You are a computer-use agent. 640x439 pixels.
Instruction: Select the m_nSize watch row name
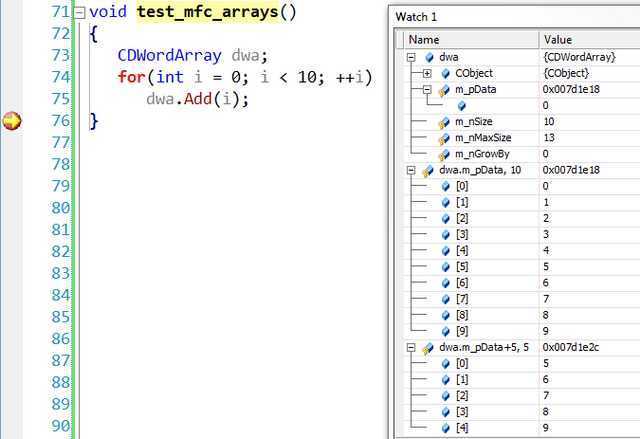click(x=474, y=122)
